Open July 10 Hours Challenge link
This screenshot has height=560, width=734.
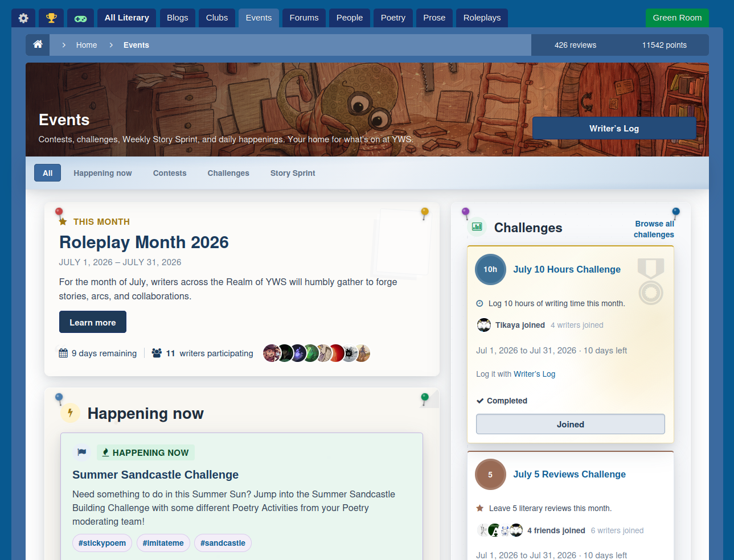coord(567,269)
